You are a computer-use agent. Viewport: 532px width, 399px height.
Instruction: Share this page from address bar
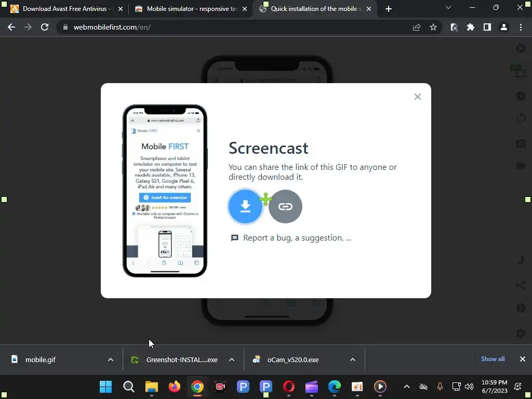click(417, 27)
